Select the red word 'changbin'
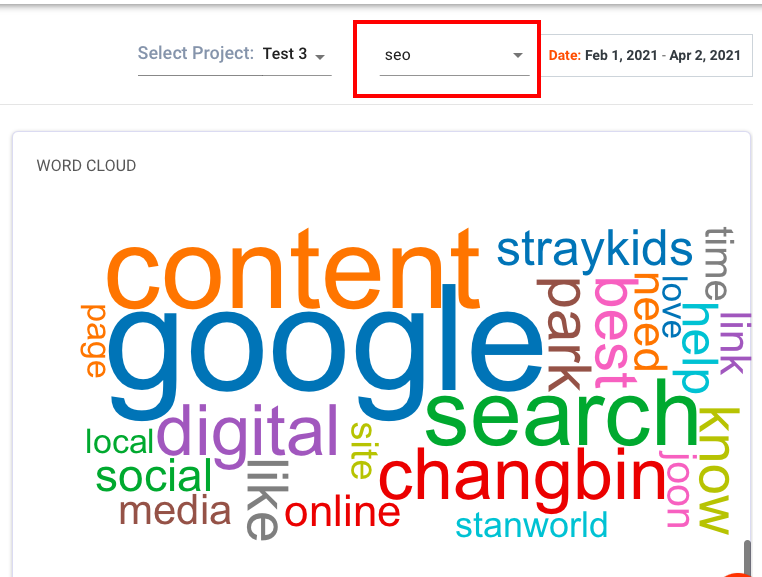This screenshot has width=762, height=577. 522,478
